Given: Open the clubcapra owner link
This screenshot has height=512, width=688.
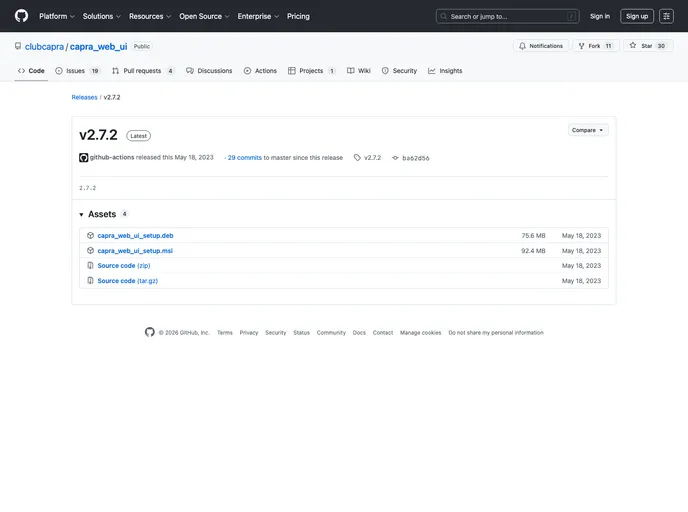Looking at the screenshot, I should point(44,47).
